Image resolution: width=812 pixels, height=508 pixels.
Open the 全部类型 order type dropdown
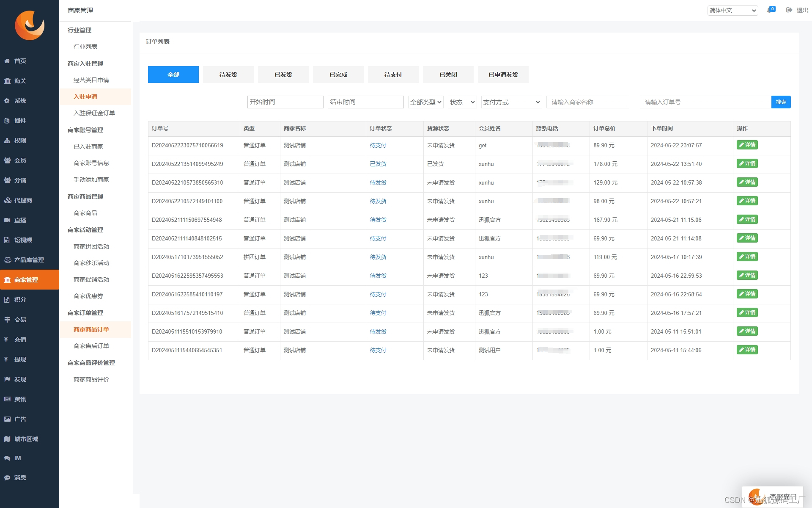coord(425,102)
